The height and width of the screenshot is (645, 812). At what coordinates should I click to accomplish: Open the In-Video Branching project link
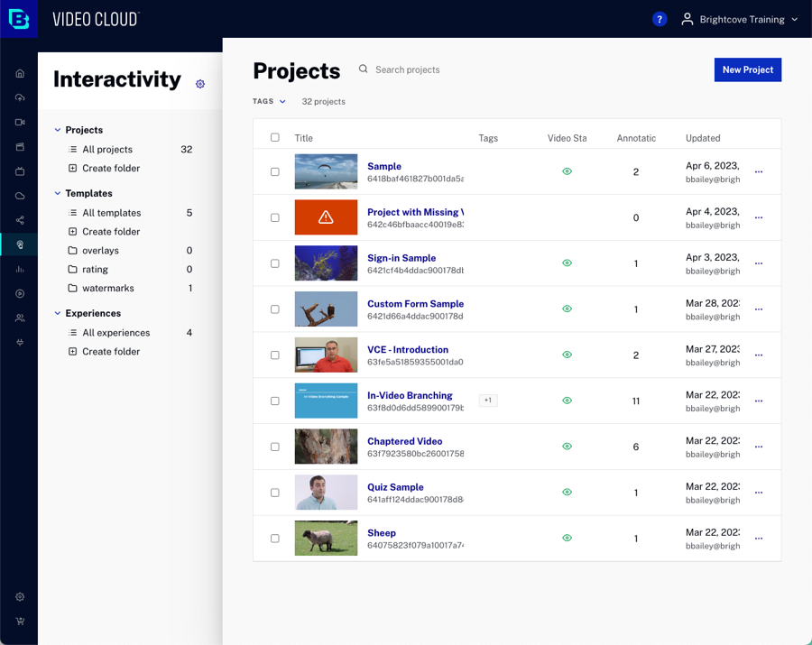coord(410,395)
